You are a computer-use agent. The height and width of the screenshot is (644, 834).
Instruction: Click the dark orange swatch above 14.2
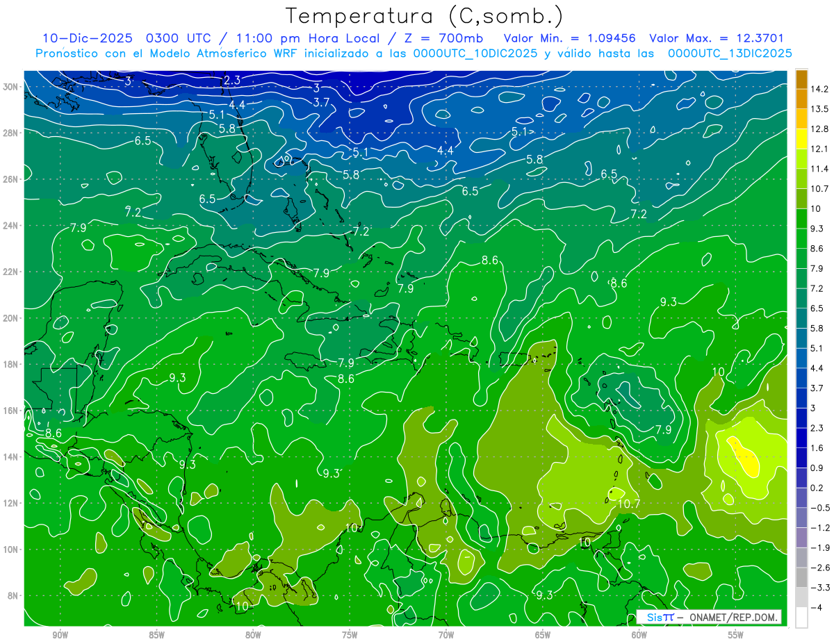[801, 79]
